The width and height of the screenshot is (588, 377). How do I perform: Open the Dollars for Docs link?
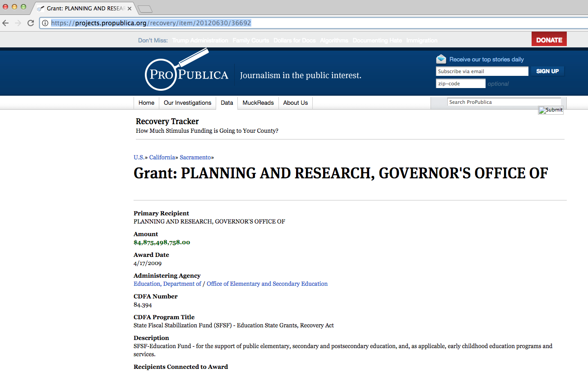click(x=295, y=40)
